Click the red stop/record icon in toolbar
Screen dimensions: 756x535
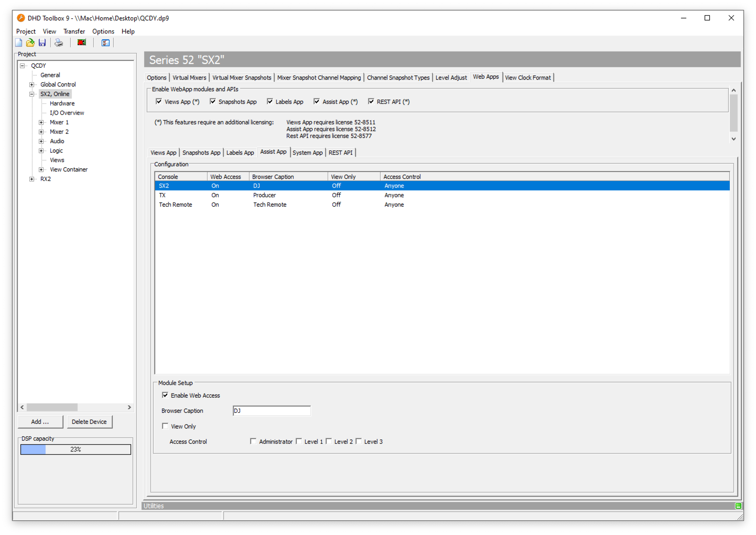click(81, 44)
